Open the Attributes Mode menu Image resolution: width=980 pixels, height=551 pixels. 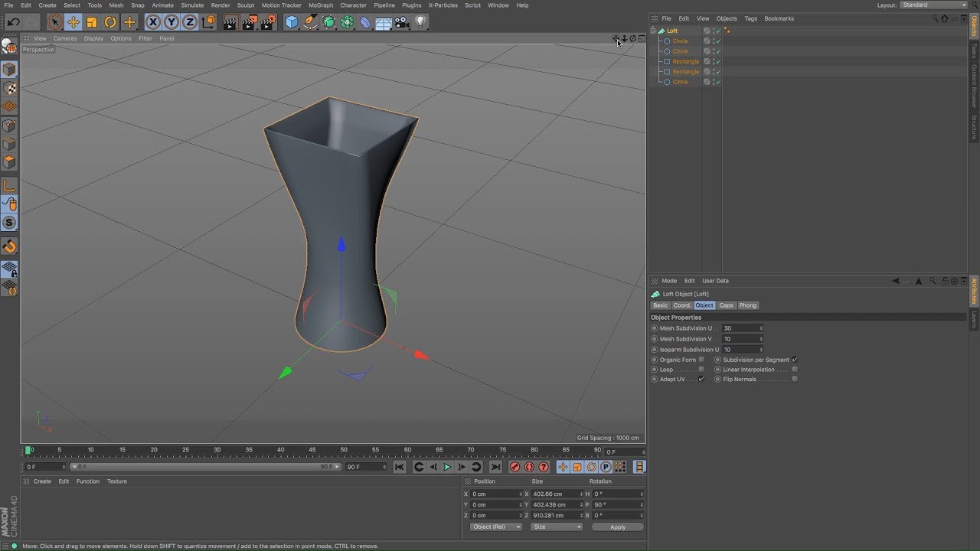[x=669, y=281]
